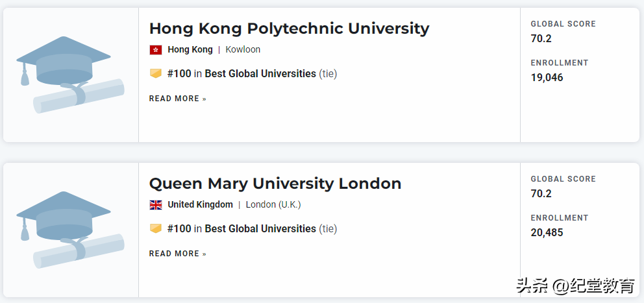Viewport: 644px width, 303px height.
Task: Open Queen Mary University London title link
Action: (275, 184)
